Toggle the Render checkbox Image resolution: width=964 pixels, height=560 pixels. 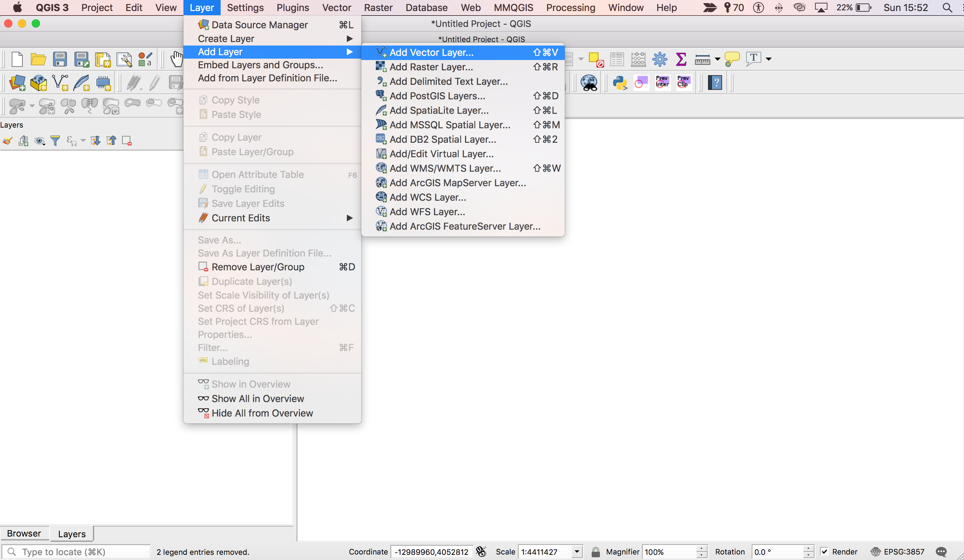824,552
